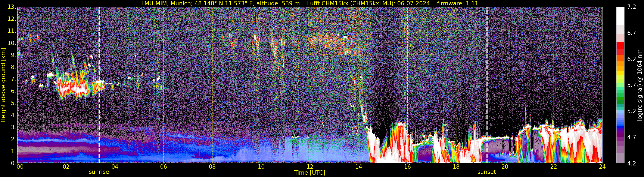Click the 'firmware: 1.11' text in the title
Screen dimensions: 644x177
457,3
